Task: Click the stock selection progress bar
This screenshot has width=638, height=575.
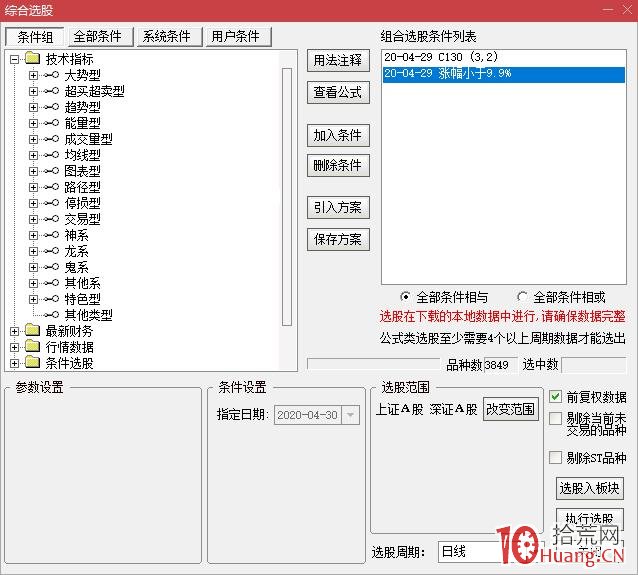Action: pos(374,364)
